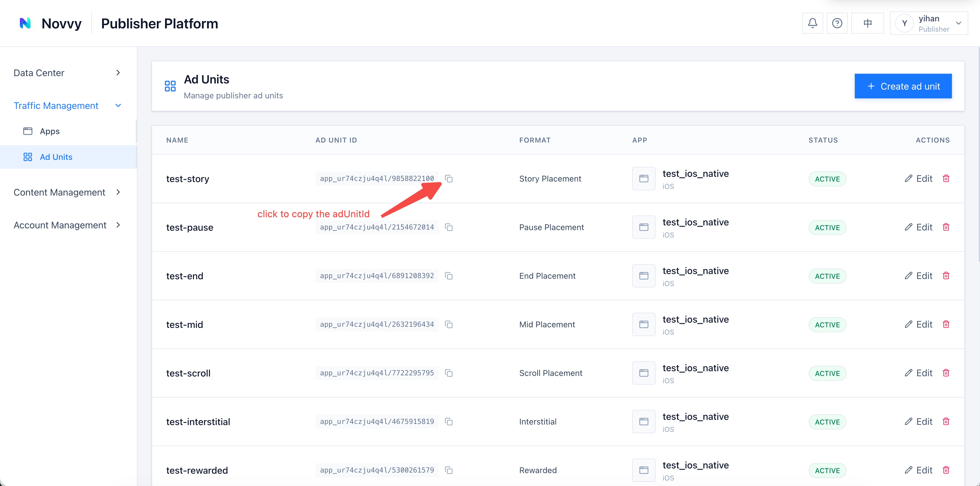The image size is (980, 486).
Task: Click the ACTIVE badge for test-mid
Action: 828,325
